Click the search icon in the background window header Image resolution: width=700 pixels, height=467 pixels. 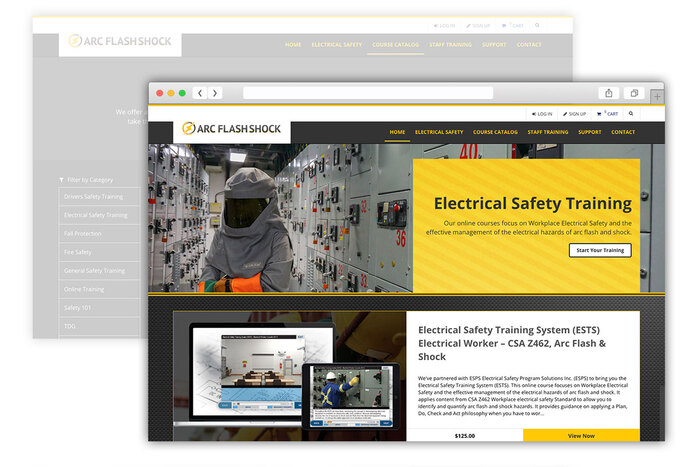coord(537,25)
